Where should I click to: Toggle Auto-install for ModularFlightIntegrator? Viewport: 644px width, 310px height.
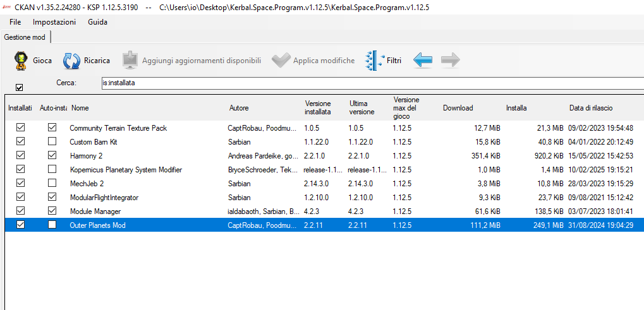(x=52, y=197)
